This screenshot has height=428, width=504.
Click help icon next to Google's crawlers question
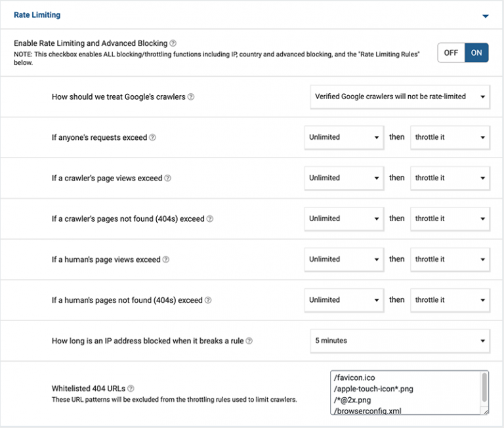(191, 97)
